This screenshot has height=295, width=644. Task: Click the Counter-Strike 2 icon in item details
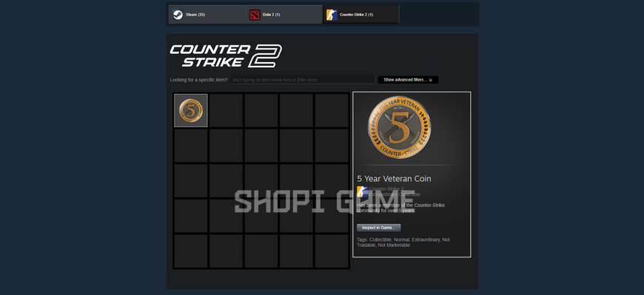point(362,191)
